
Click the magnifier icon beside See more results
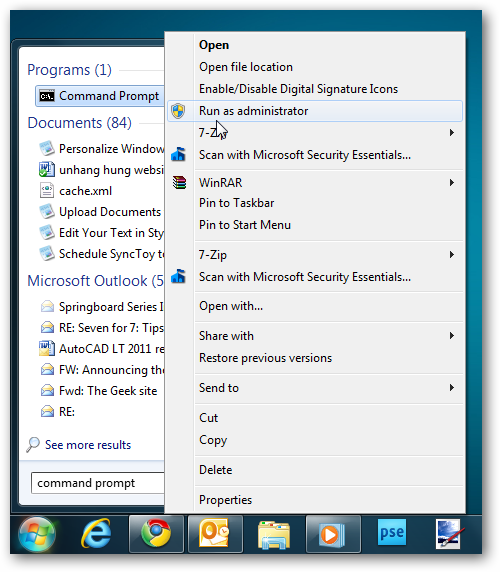click(33, 444)
